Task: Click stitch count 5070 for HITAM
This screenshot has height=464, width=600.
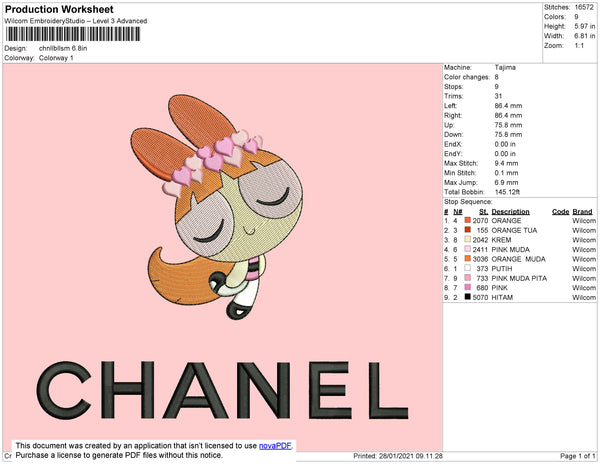Action: (480, 297)
